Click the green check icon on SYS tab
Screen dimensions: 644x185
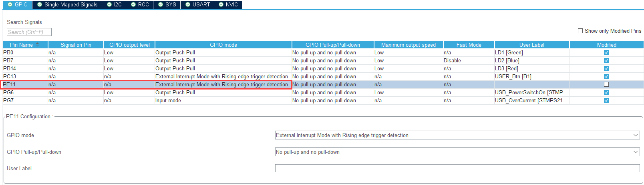[x=161, y=5]
